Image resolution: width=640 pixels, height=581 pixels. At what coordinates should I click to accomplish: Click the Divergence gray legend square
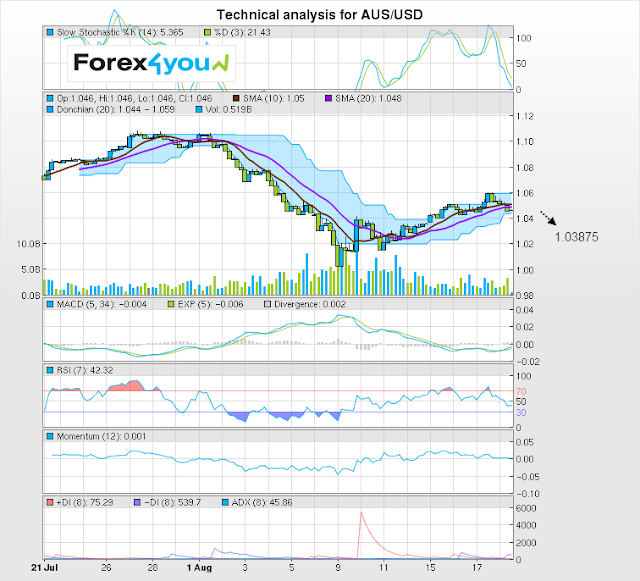(x=267, y=304)
